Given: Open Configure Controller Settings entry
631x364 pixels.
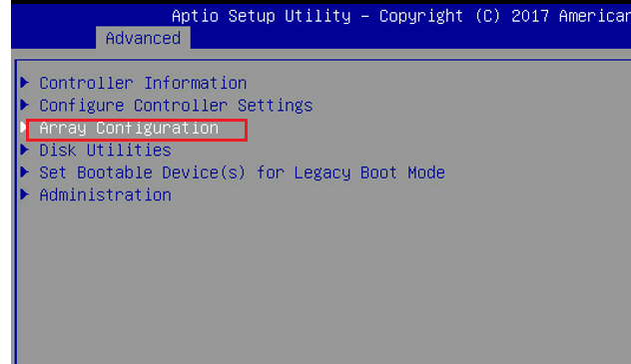Looking at the screenshot, I should (x=176, y=106).
